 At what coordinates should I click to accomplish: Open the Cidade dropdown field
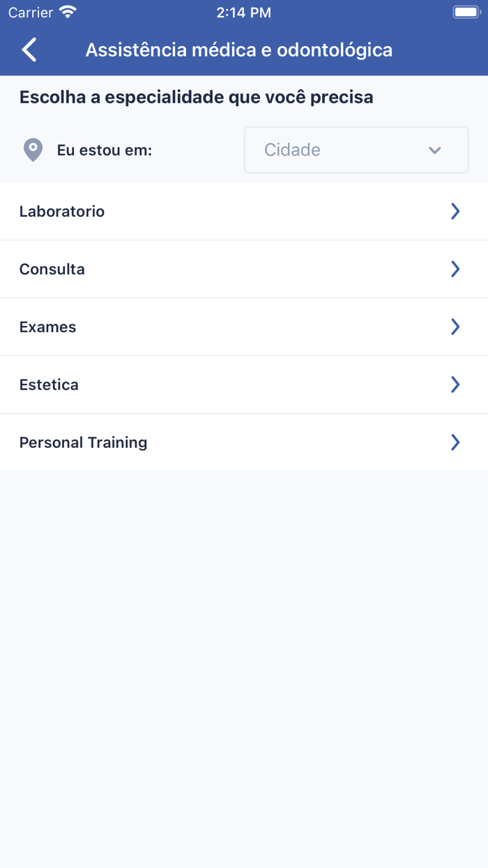click(x=342, y=150)
